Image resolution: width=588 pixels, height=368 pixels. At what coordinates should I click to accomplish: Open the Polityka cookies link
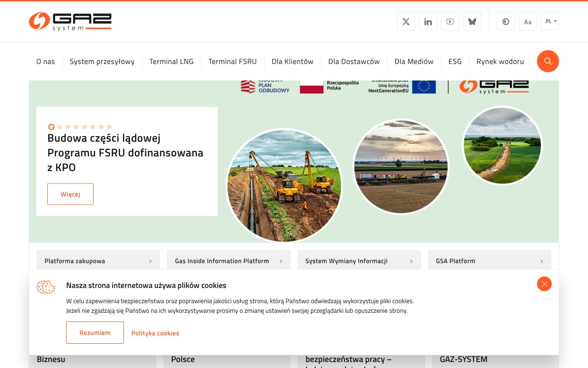point(155,333)
